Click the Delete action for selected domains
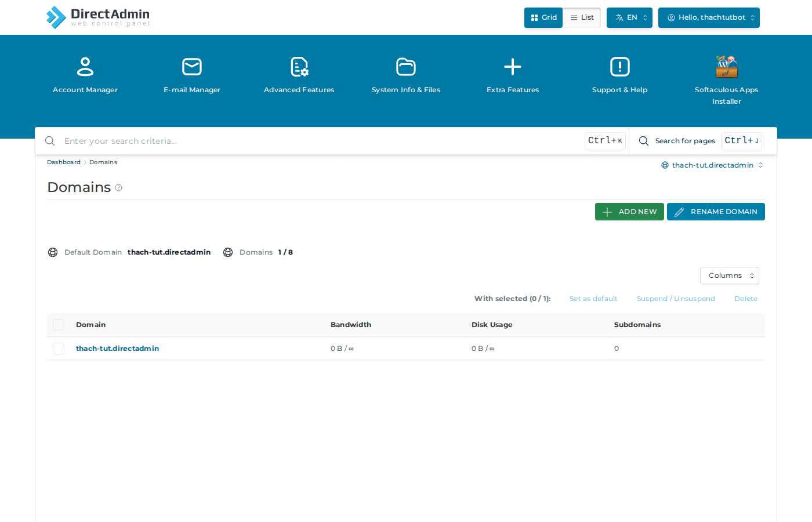812x522 pixels. coord(746,298)
